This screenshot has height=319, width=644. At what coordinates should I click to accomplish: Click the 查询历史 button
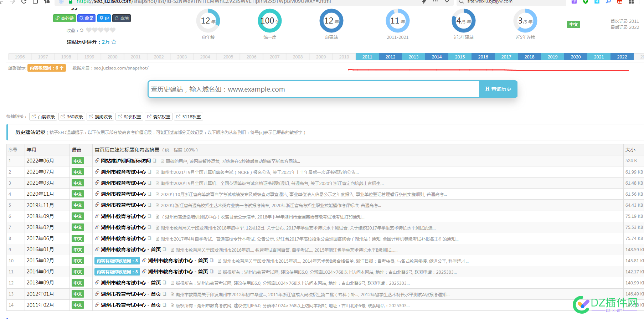(x=498, y=89)
